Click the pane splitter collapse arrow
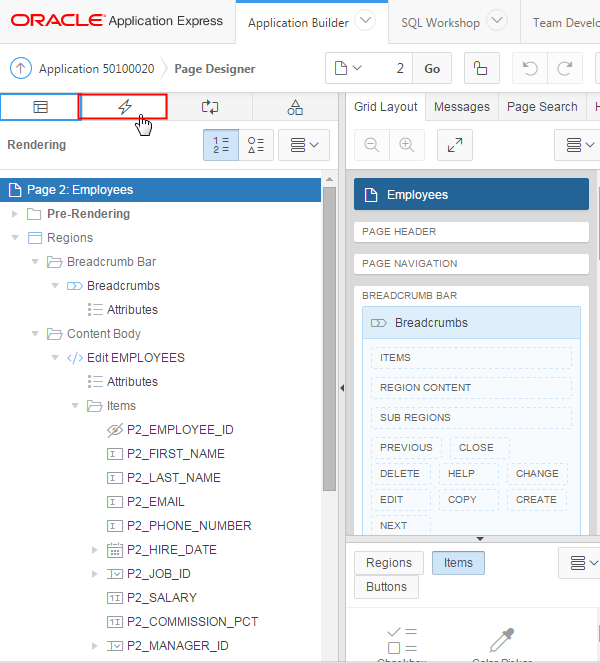The width and height of the screenshot is (600, 663). tap(342, 388)
